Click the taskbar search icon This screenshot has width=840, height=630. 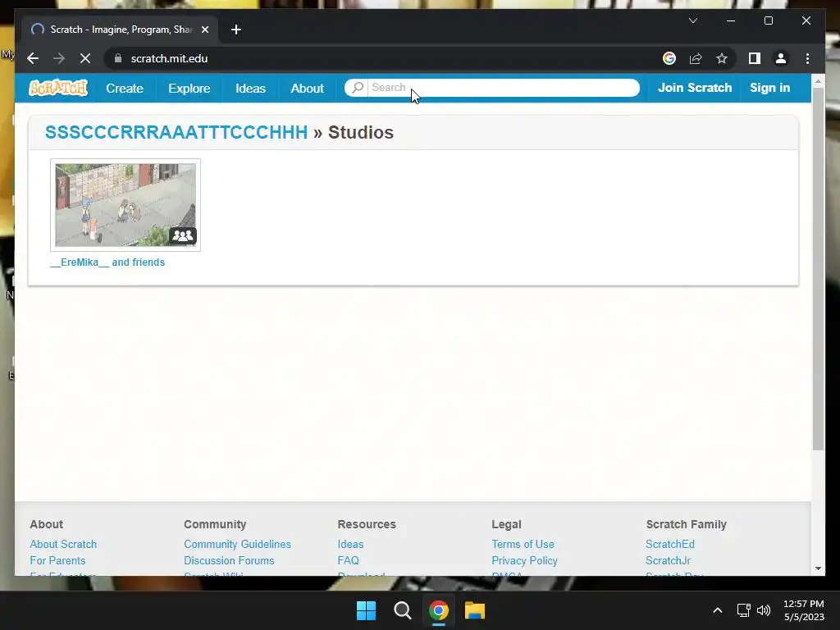(402, 610)
